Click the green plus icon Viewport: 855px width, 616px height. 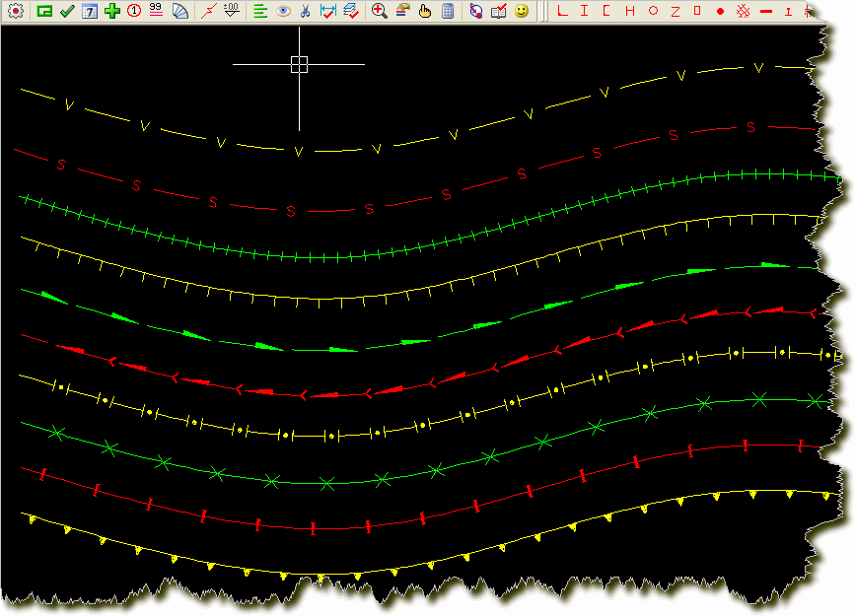coord(111,11)
